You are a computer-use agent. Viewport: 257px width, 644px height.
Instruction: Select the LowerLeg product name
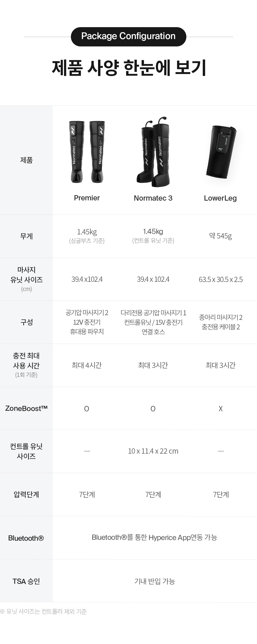220,198
